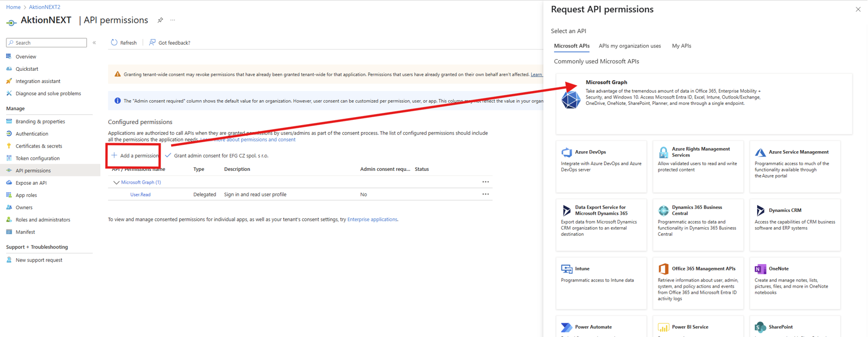This screenshot has height=337, width=868.
Task: Click the OneNote icon
Action: tap(760, 269)
